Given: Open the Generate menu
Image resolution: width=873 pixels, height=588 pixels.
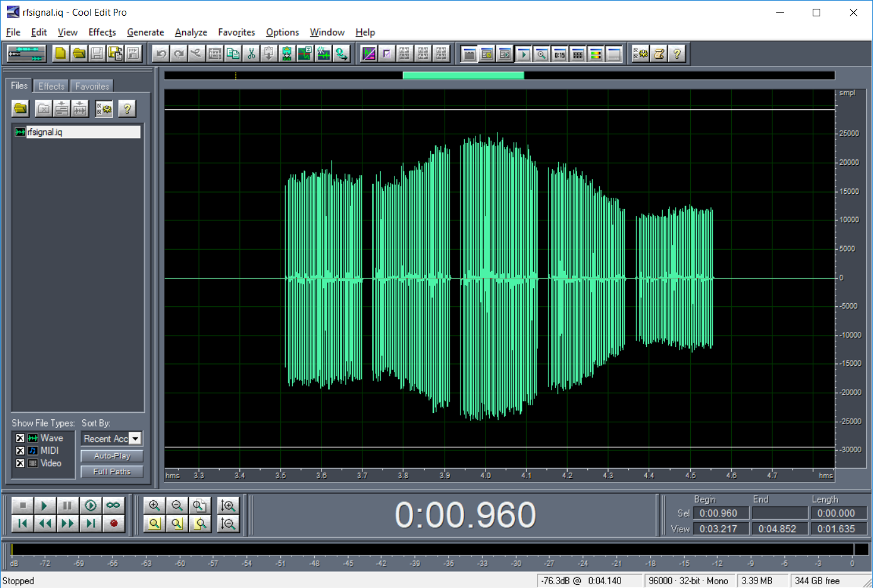Looking at the screenshot, I should tap(145, 32).
